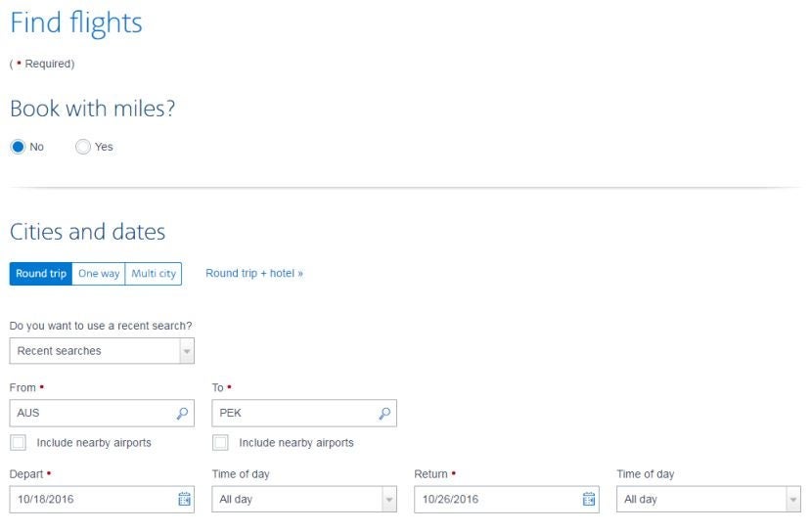This screenshot has height=532, width=812.
Task: Open the Depart date calendar icon
Action: pos(184,500)
